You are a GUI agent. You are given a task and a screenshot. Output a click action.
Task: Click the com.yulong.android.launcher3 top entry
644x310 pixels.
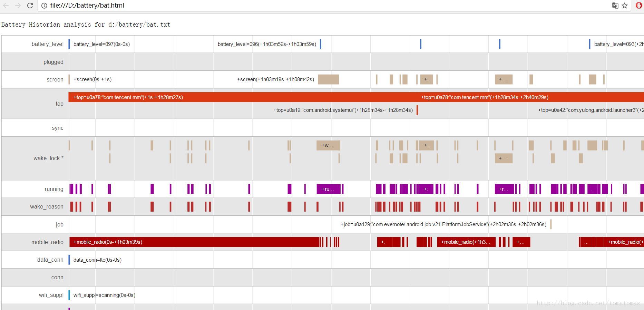coord(591,110)
